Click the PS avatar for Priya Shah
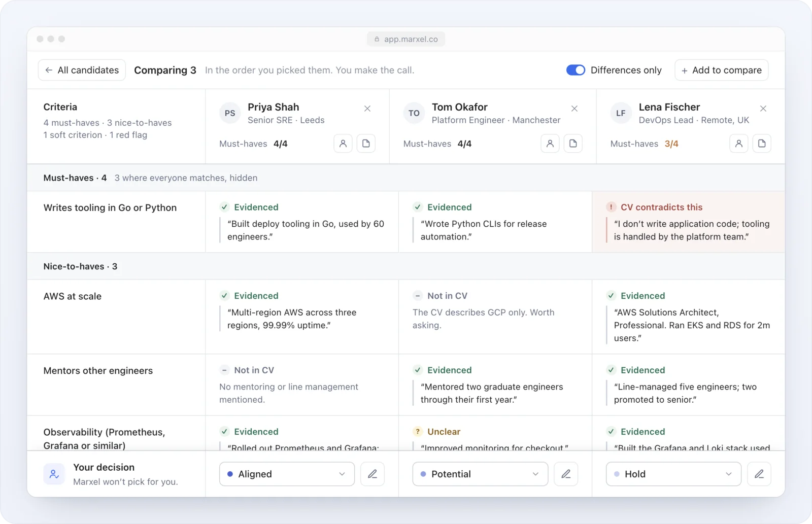Image resolution: width=812 pixels, height=524 pixels. point(230,113)
